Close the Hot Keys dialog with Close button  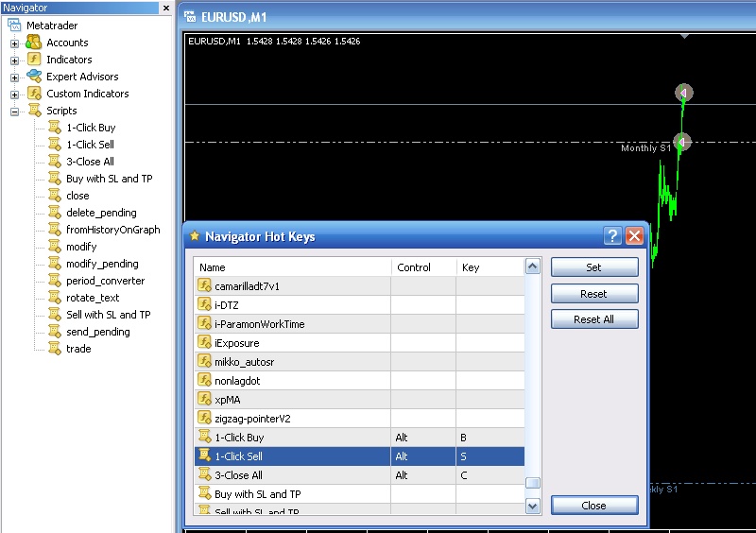pyautogui.click(x=594, y=506)
